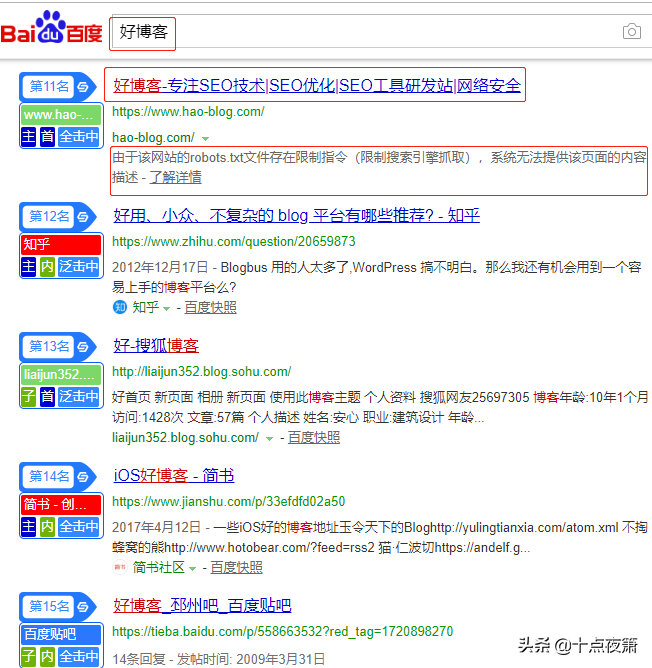Image resolution: width=652 pixels, height=668 pixels.
Task: Click the 内 tag under 简书 tag
Action: point(47,527)
